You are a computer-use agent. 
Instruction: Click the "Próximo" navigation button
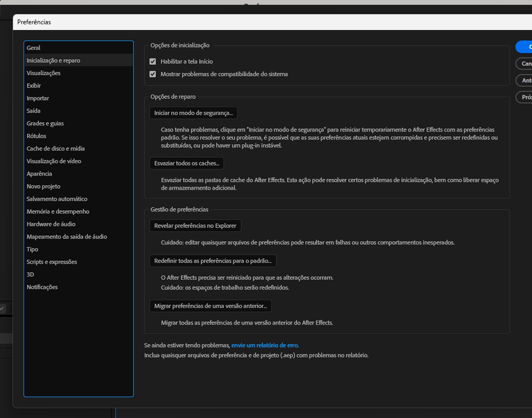[527, 97]
